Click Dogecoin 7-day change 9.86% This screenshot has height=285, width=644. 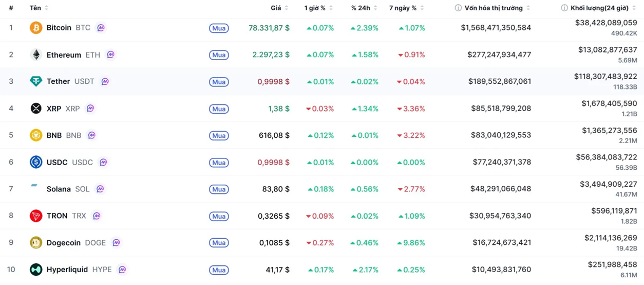point(411,243)
